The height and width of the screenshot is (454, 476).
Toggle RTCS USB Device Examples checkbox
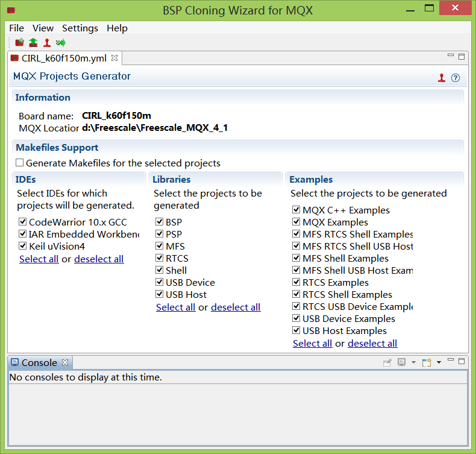click(x=296, y=306)
